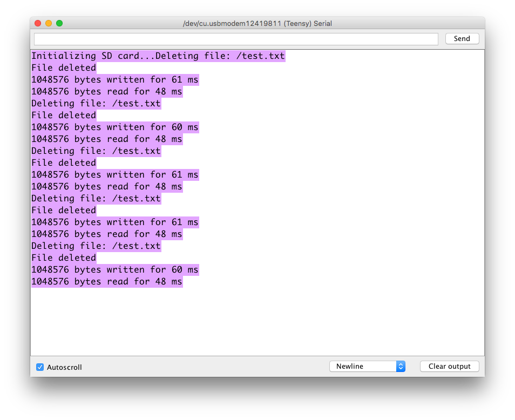This screenshot has height=420, width=515.
Task: Click the Clear output button
Action: click(x=449, y=366)
